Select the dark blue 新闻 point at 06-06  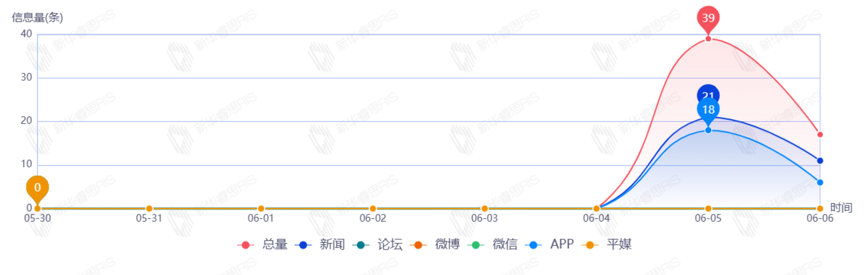pos(820,161)
